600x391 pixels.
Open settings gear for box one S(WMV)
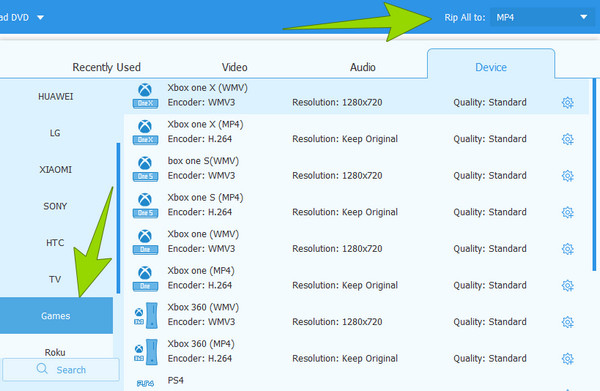[x=567, y=176]
